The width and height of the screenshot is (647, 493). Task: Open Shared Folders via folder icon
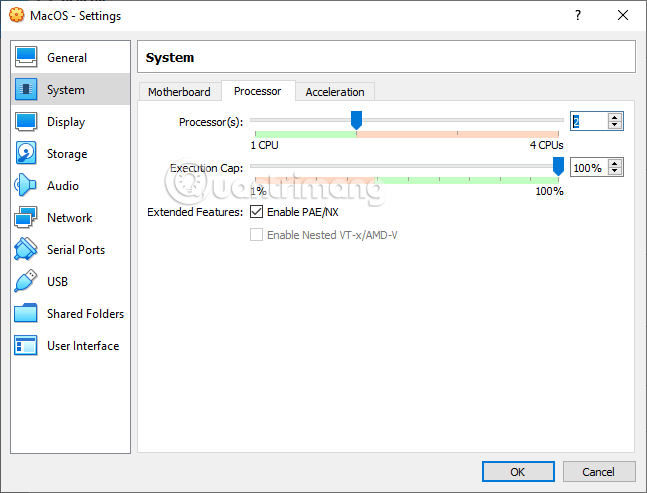[x=26, y=313]
